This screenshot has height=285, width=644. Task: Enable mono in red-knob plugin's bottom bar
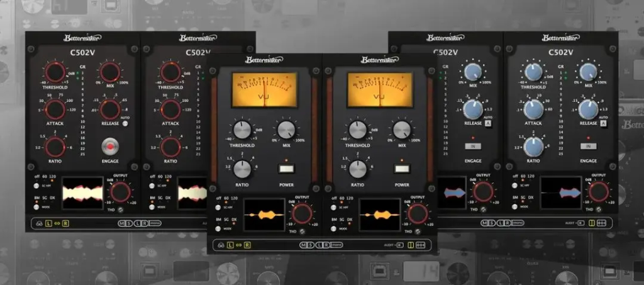tap(155, 223)
